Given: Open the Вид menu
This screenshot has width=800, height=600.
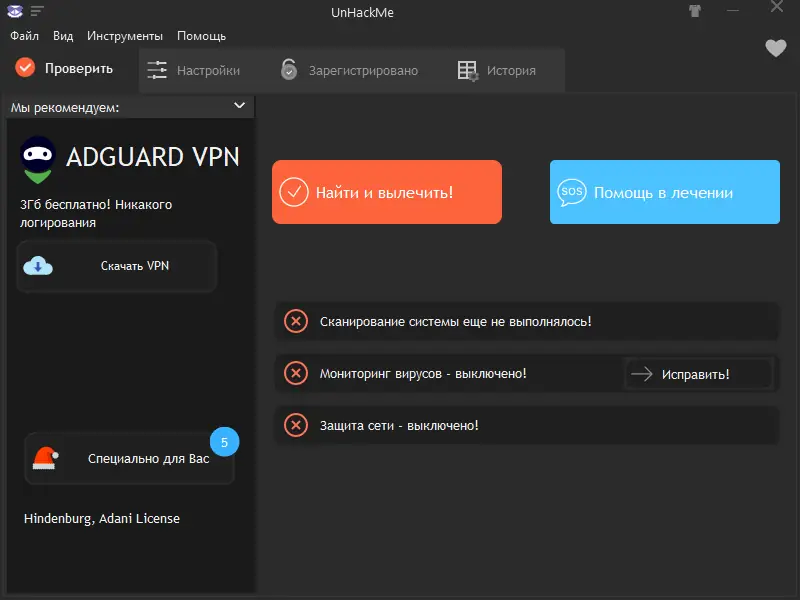Looking at the screenshot, I should pos(63,36).
